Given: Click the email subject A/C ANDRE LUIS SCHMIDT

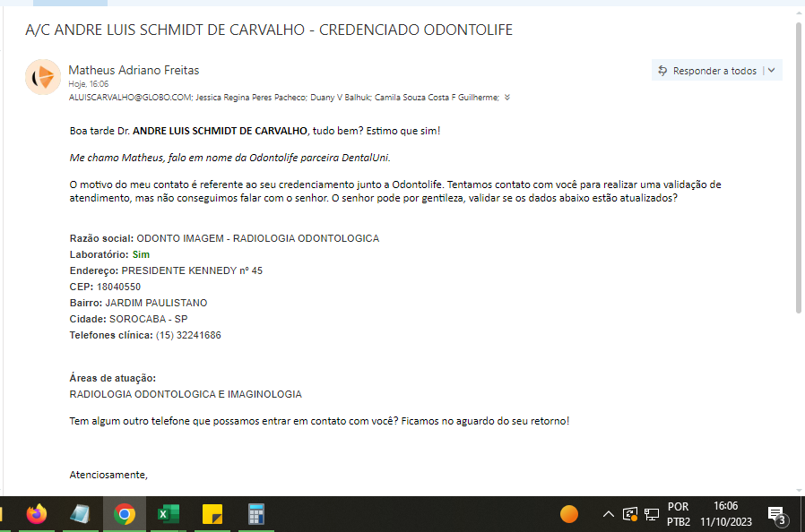Looking at the screenshot, I should tap(269, 30).
